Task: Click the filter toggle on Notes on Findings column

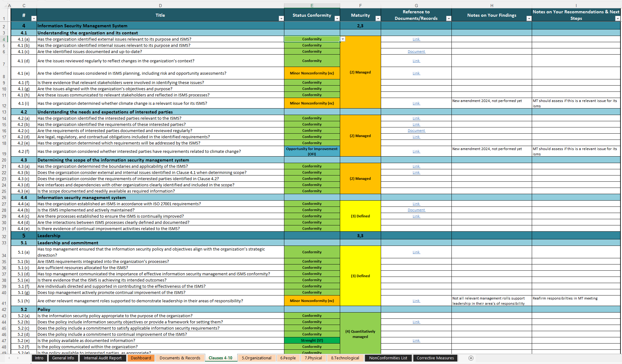Action: coord(527,19)
